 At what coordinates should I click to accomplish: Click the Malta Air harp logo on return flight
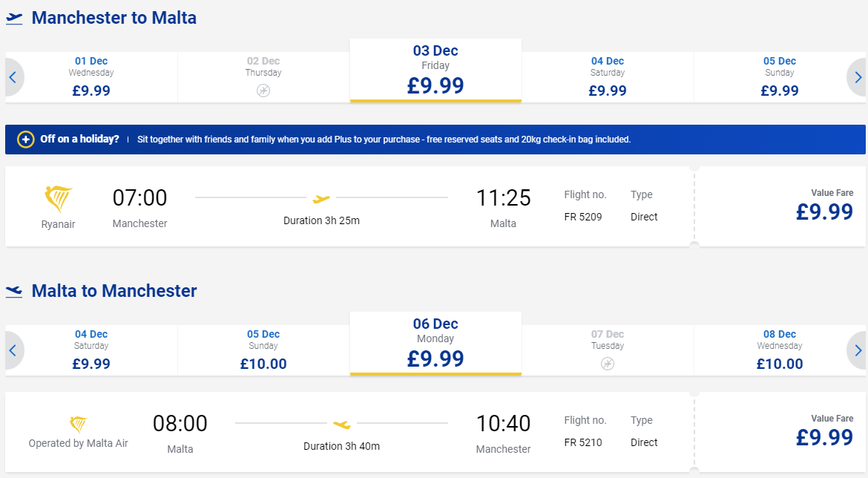[78, 425]
